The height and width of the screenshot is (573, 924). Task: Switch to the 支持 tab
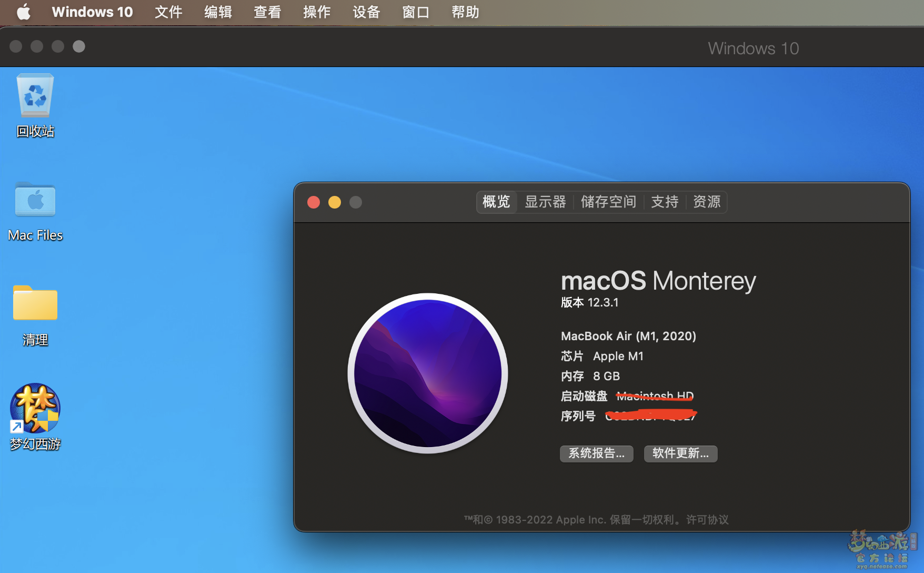pyautogui.click(x=665, y=202)
